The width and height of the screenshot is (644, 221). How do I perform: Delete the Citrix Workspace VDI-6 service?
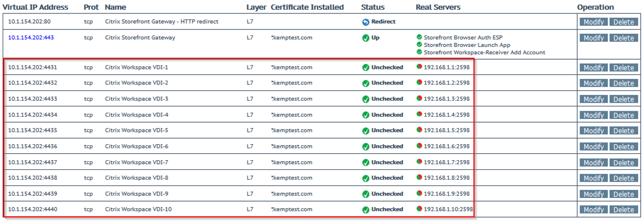click(x=624, y=147)
